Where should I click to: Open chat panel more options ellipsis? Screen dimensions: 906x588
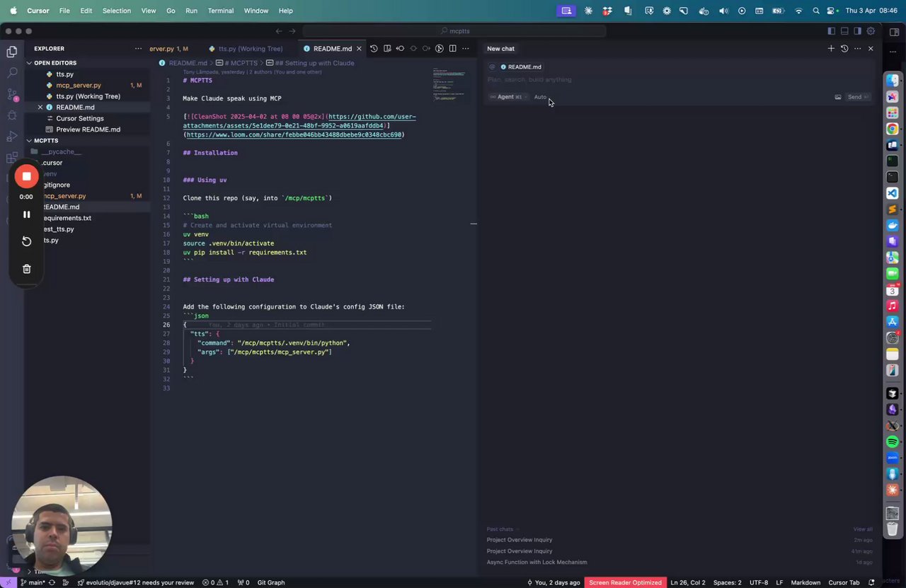coord(857,49)
